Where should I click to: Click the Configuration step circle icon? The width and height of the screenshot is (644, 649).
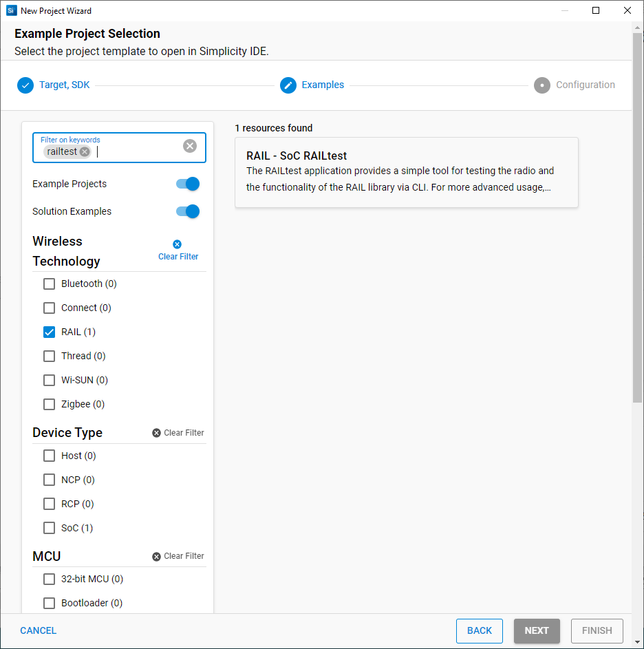pyautogui.click(x=542, y=85)
